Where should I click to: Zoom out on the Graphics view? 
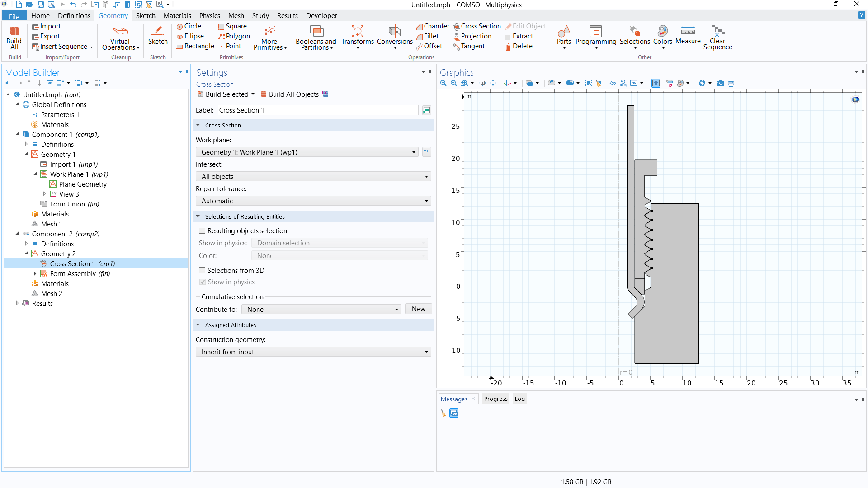[x=453, y=83]
